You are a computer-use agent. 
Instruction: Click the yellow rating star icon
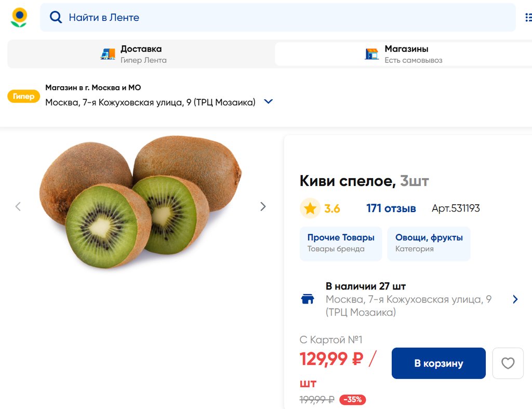[310, 208]
